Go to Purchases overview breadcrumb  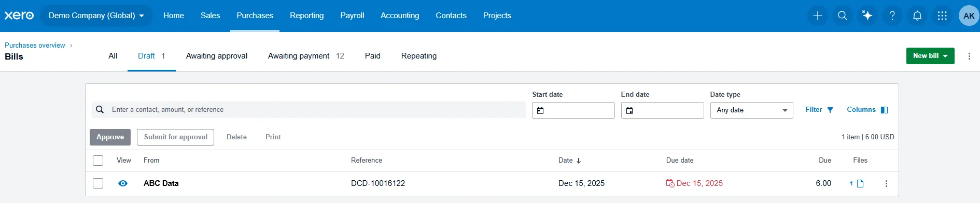pos(35,46)
